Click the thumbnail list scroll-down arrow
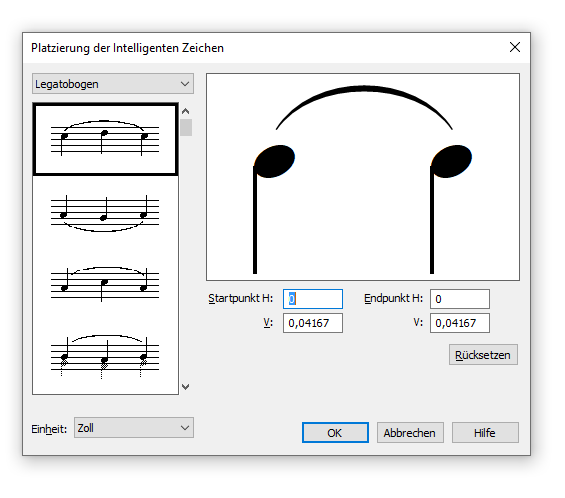 click(x=186, y=387)
